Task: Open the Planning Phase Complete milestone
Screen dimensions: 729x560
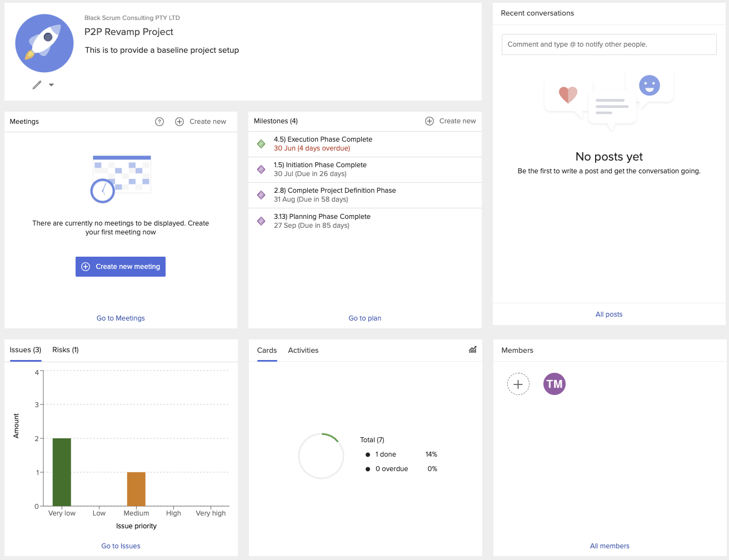Action: [x=322, y=217]
